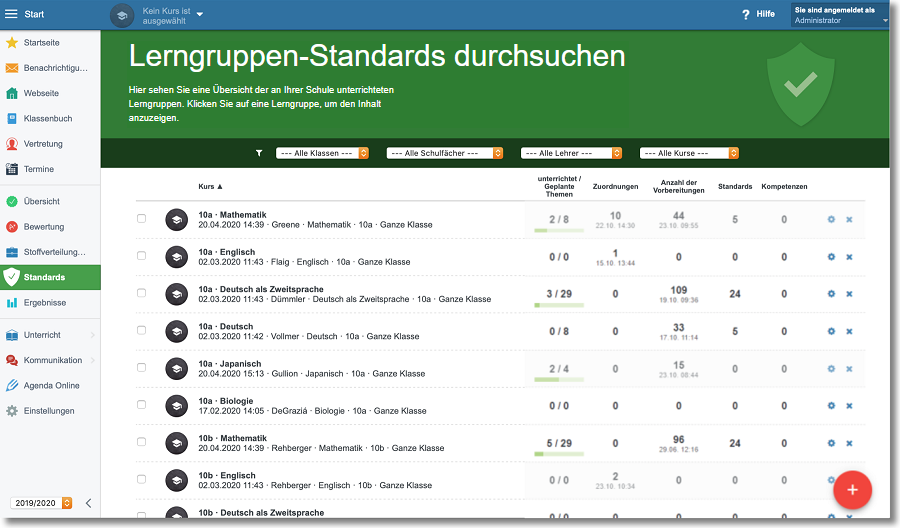Screen dimensions: 900x528
Task: Open the 10a Biologie course link
Action: pos(226,401)
